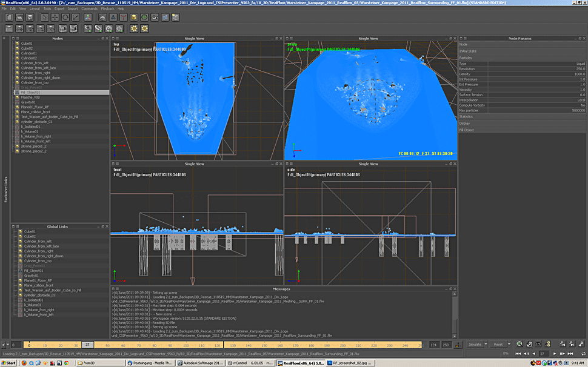Image resolution: width=588 pixels, height=367 pixels.
Task: Click the Simulate button
Action: click(474, 344)
